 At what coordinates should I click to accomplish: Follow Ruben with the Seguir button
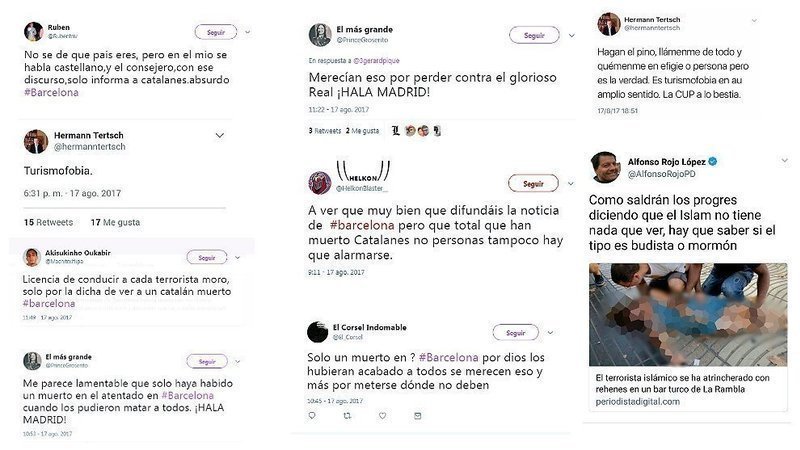click(216, 32)
